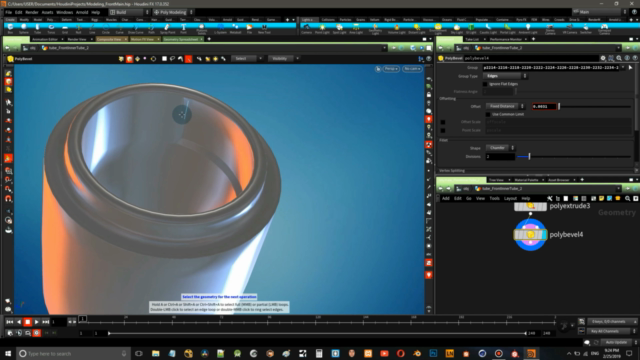
Task: Open the Persp camera view dropdown
Action: pyautogui.click(x=391, y=69)
